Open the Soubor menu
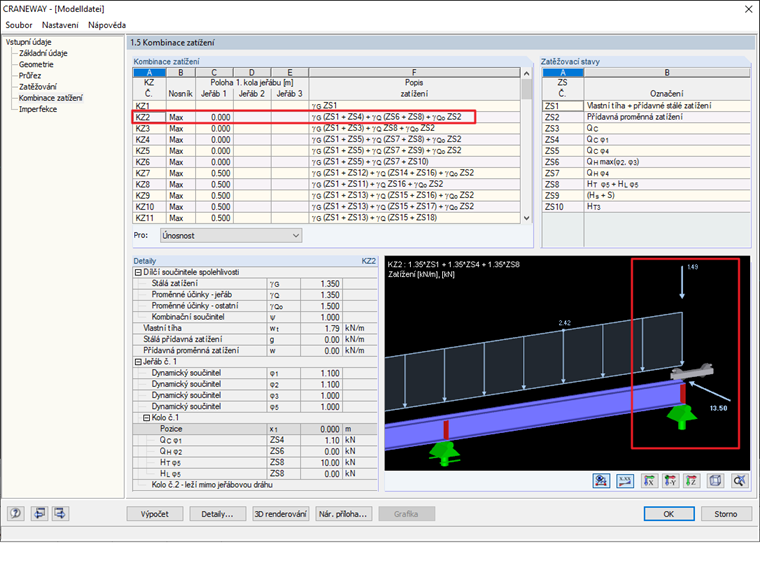Screen dimensions: 760x570 18,25
